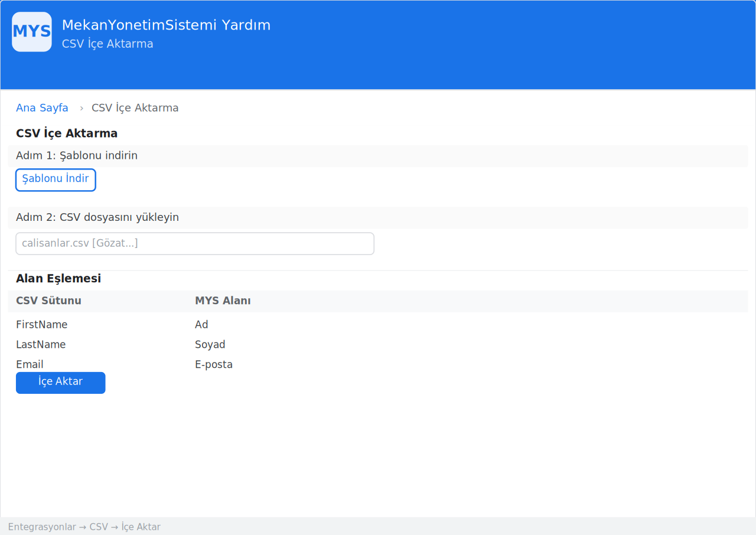
Task: Click the Soyad MYS field cell
Action: click(x=210, y=345)
